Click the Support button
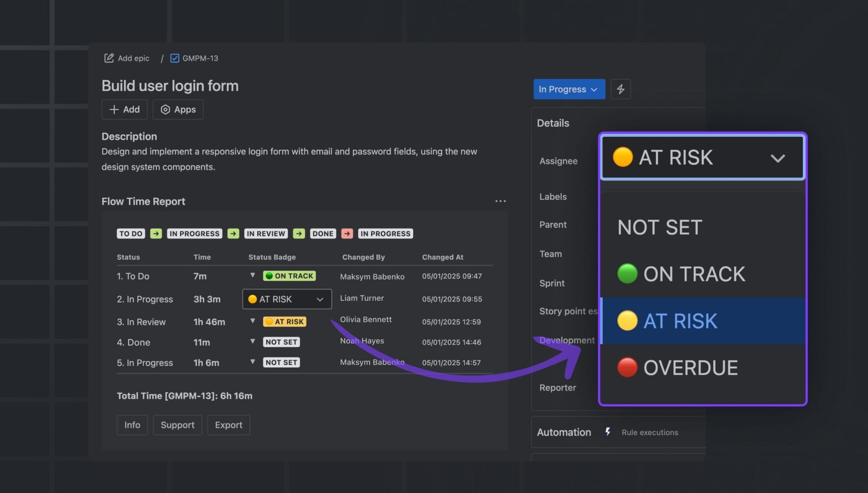This screenshot has height=493, width=868. pyautogui.click(x=177, y=425)
